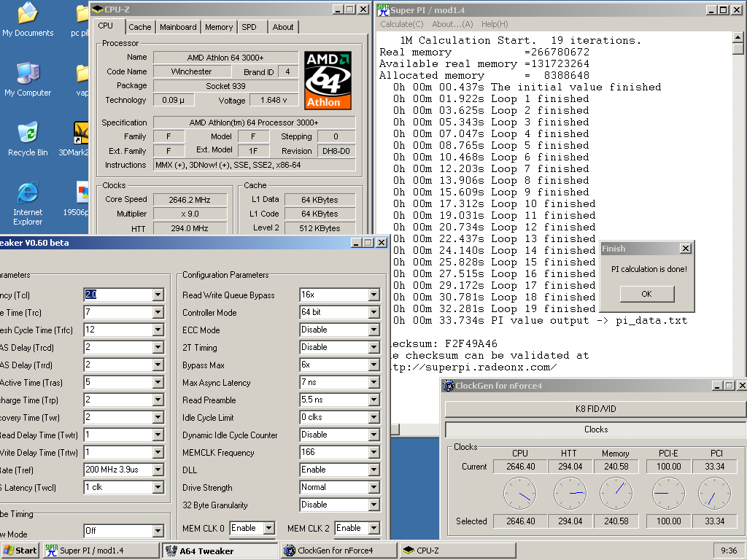The height and width of the screenshot is (560, 747).
Task: Click OK in the Finish dialog
Action: [x=646, y=294]
